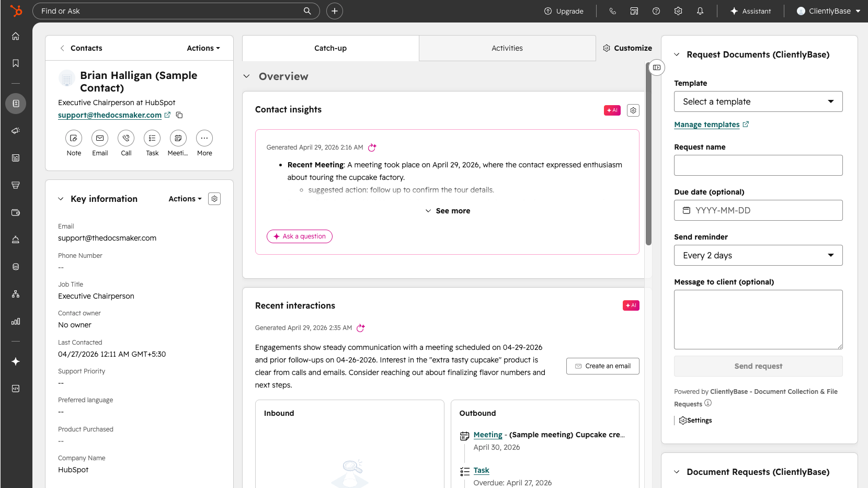Collapse the right sidebar panel icon

coord(657,67)
